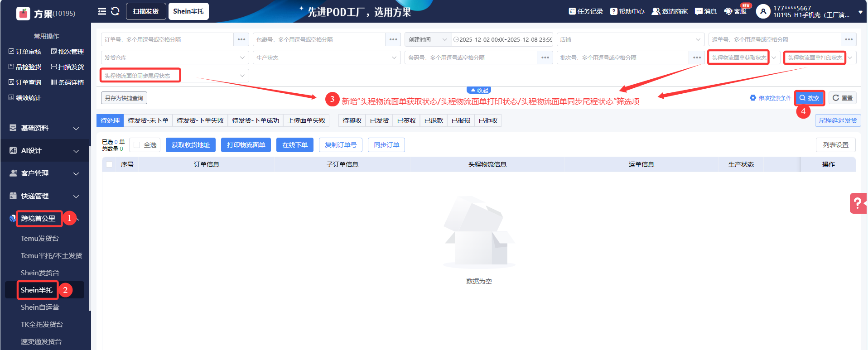
Task: Expand AI设计 sidebar section
Action: point(44,151)
